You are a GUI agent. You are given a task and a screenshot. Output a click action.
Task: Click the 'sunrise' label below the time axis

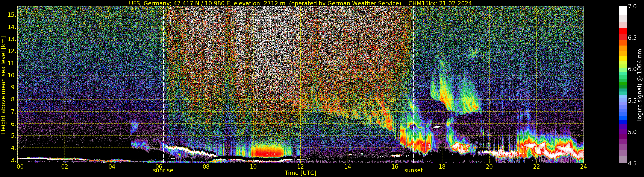163,171
